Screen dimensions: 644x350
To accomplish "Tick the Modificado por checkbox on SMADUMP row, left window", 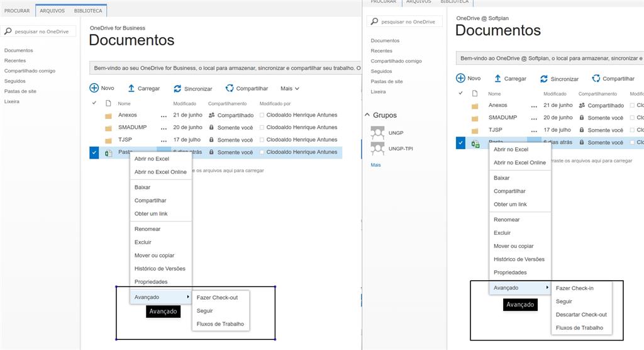I will pos(262,128).
